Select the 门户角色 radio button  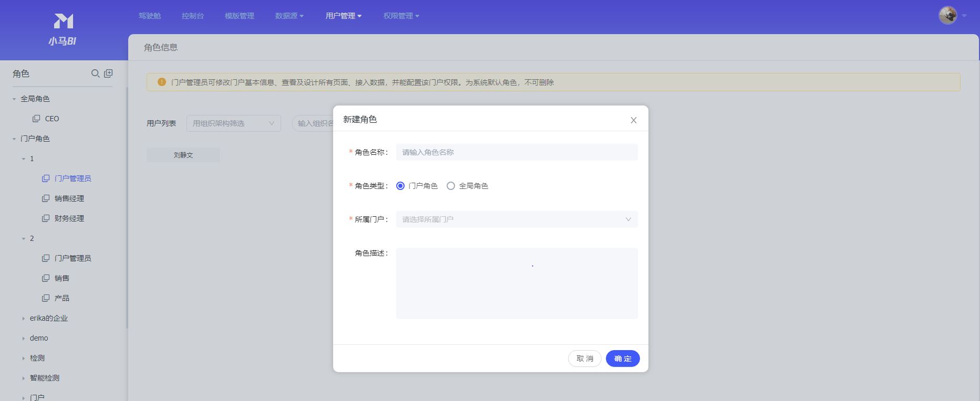(x=400, y=186)
